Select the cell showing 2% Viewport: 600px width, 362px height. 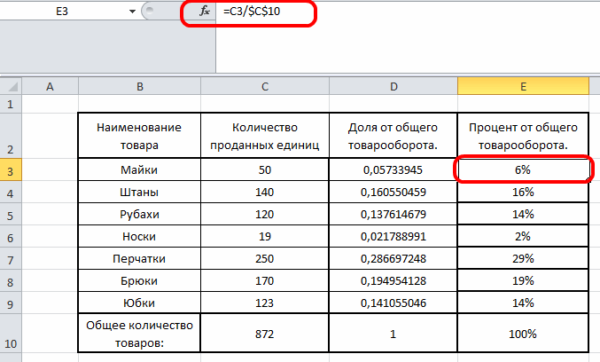(x=523, y=236)
